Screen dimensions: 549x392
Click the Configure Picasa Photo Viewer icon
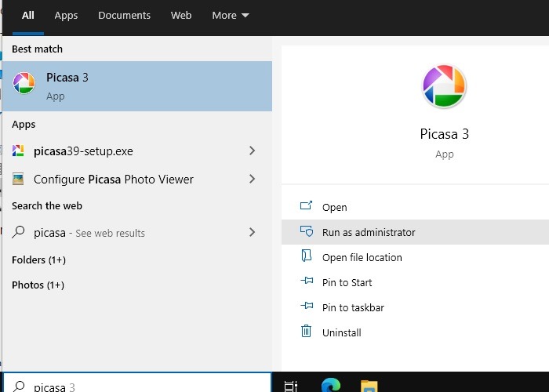point(18,179)
